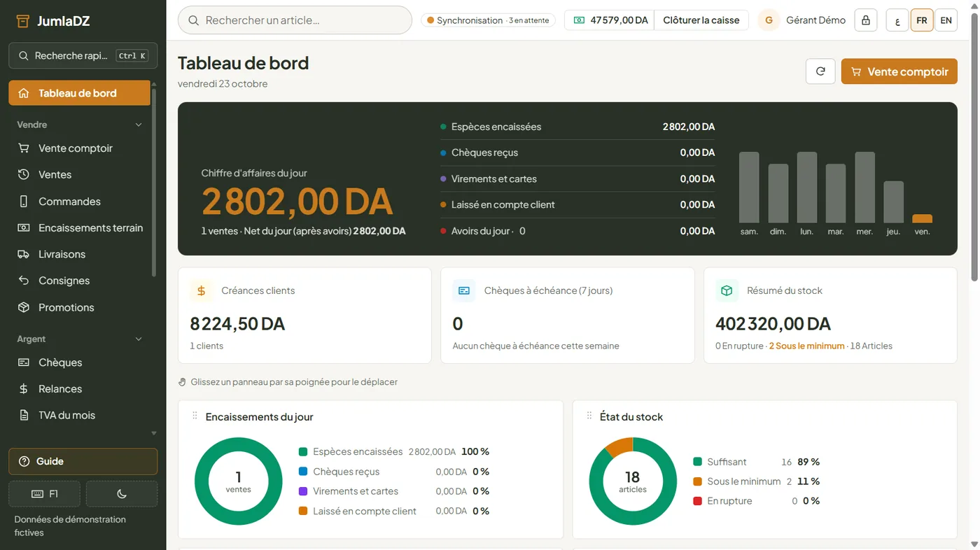Click the box icon on Résumé du stock card
Viewport: 980px width, 550px height.
tap(727, 290)
